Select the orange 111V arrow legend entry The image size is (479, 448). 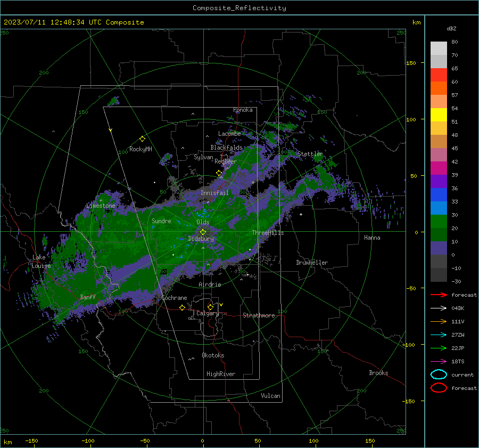(439, 321)
